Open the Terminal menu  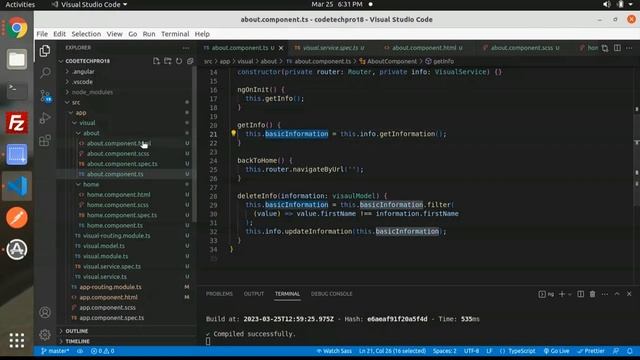point(175,34)
